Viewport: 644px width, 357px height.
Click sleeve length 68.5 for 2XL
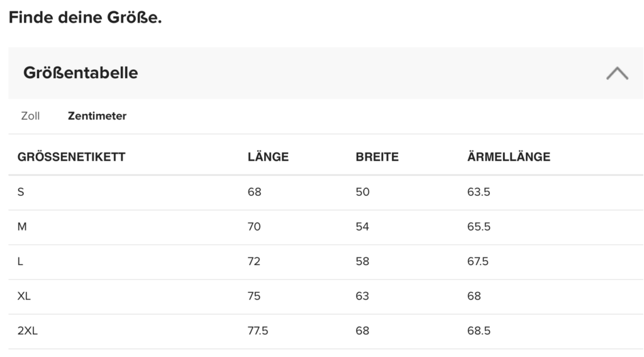(479, 331)
